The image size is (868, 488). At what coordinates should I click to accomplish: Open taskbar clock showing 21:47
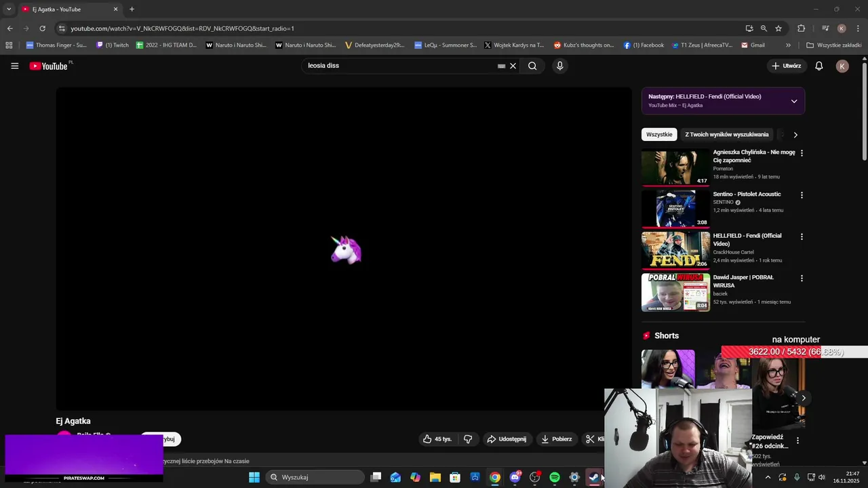coord(847,477)
